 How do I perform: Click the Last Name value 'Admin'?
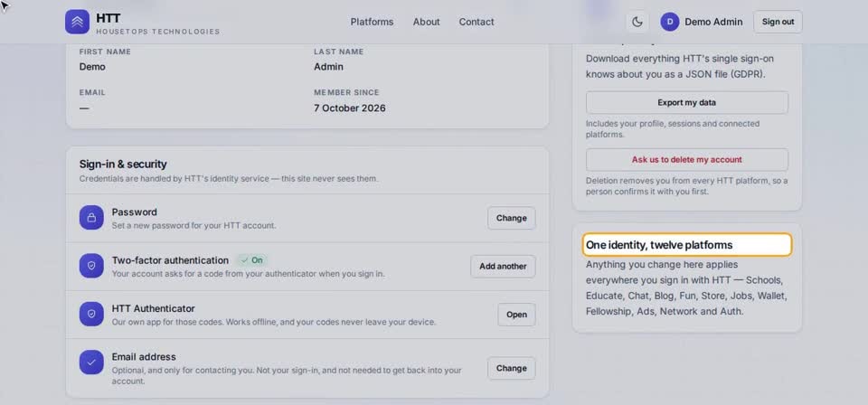point(328,66)
